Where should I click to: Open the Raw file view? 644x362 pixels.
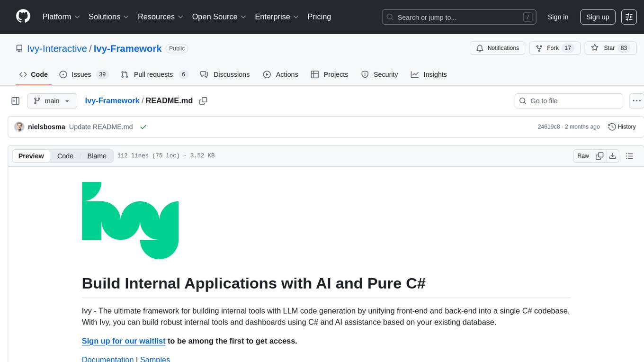[583, 156]
